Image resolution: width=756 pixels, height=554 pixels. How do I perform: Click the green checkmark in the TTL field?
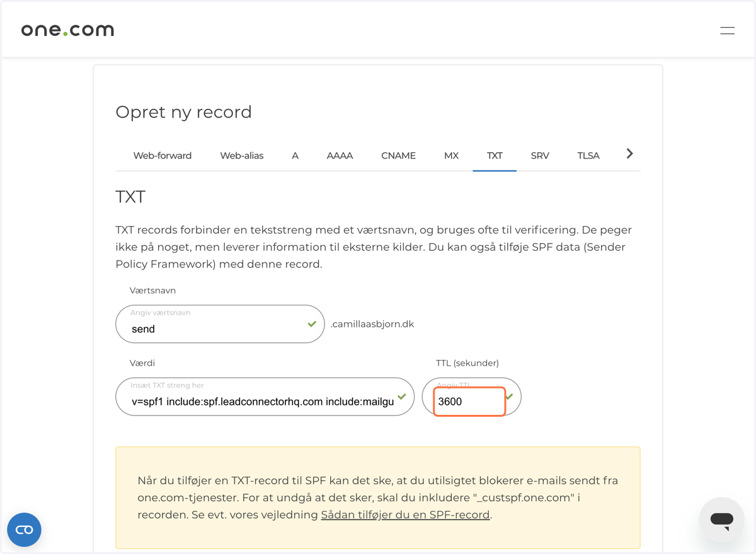pos(509,397)
